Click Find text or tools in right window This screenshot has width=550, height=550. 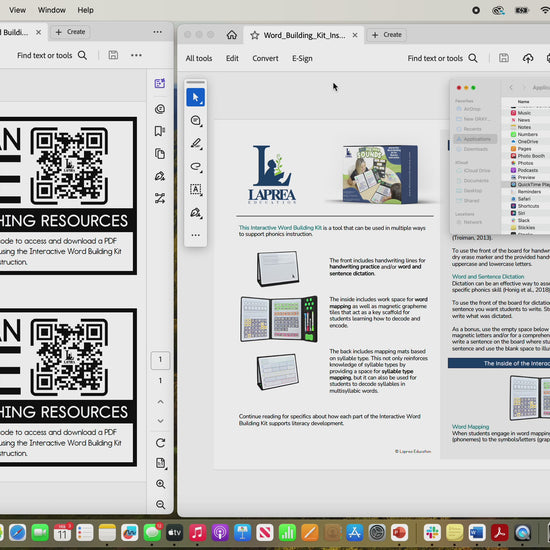pyautogui.click(x=442, y=58)
